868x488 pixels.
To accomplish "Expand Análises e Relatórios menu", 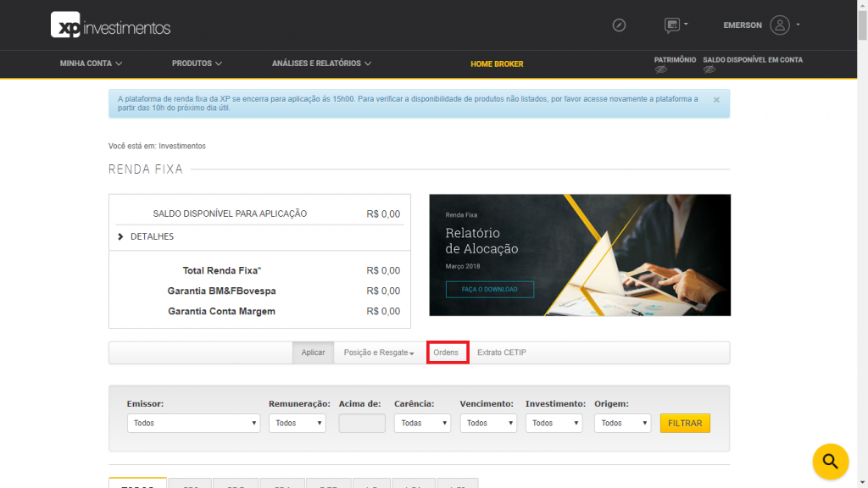I will (x=321, y=64).
